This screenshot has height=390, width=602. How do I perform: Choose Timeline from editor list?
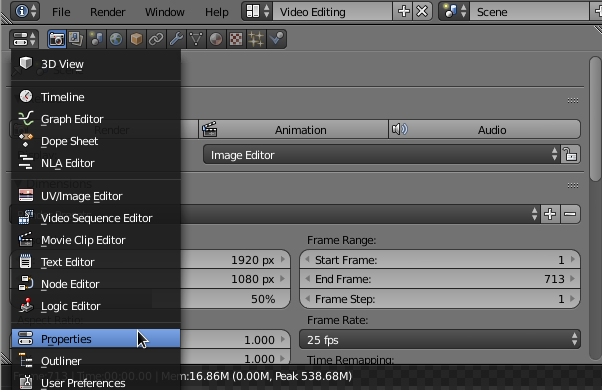click(x=96, y=97)
